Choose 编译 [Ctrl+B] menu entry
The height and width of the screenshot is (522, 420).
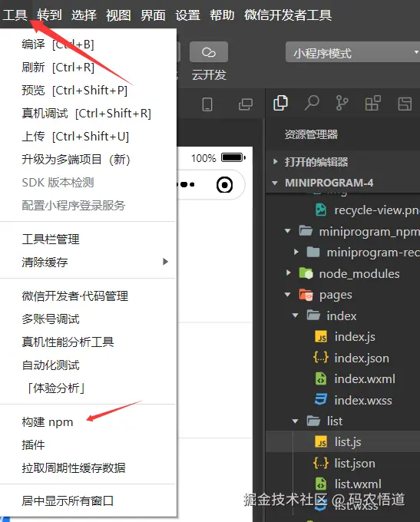pyautogui.click(x=58, y=44)
